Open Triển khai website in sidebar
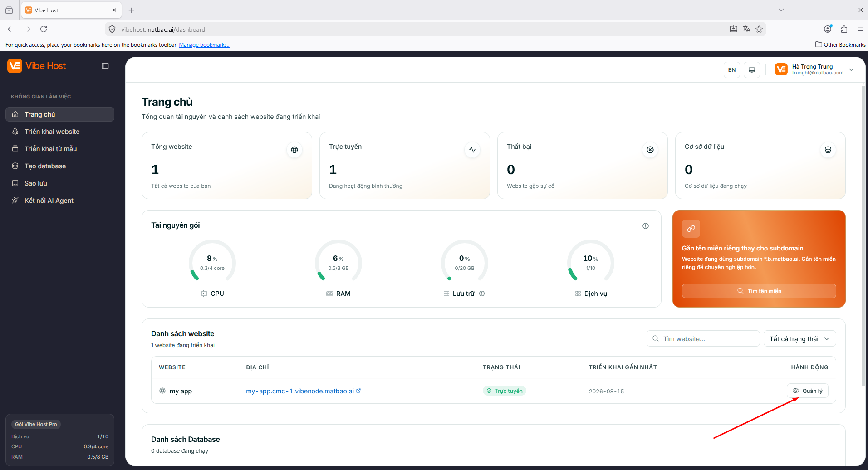Image resolution: width=868 pixels, height=470 pixels. pos(60,132)
